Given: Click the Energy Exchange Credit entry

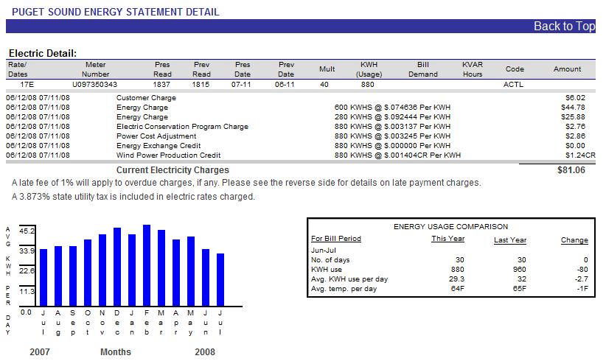Looking at the screenshot, I should click(x=158, y=146).
